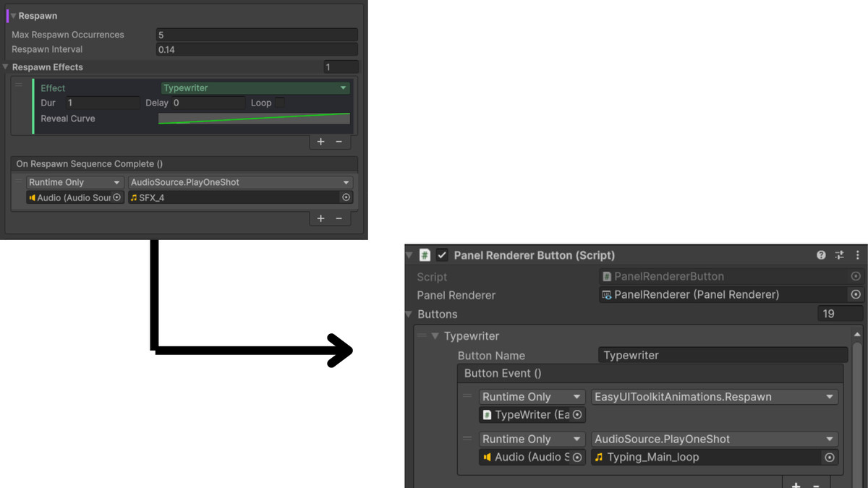The width and height of the screenshot is (868, 488).
Task: Grab drag handle of the PlayOneShot listener row
Action: 467,439
